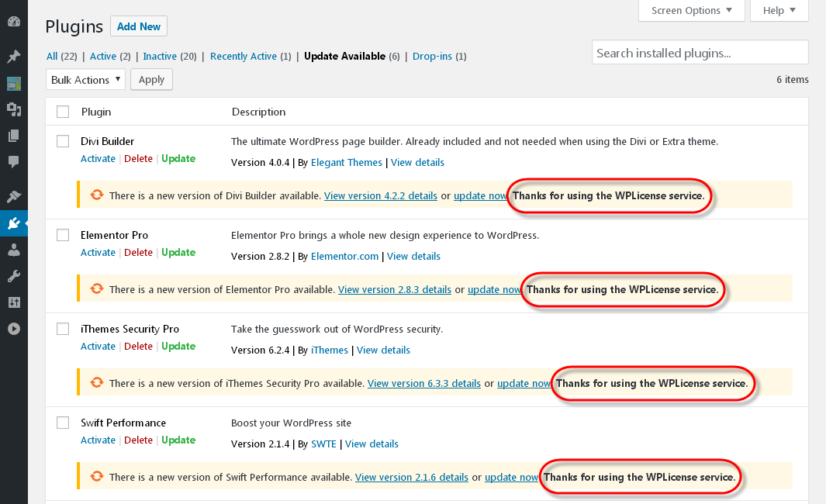Open View version 6.3.3 details link
Screen dimensions: 826x504
click(424, 383)
